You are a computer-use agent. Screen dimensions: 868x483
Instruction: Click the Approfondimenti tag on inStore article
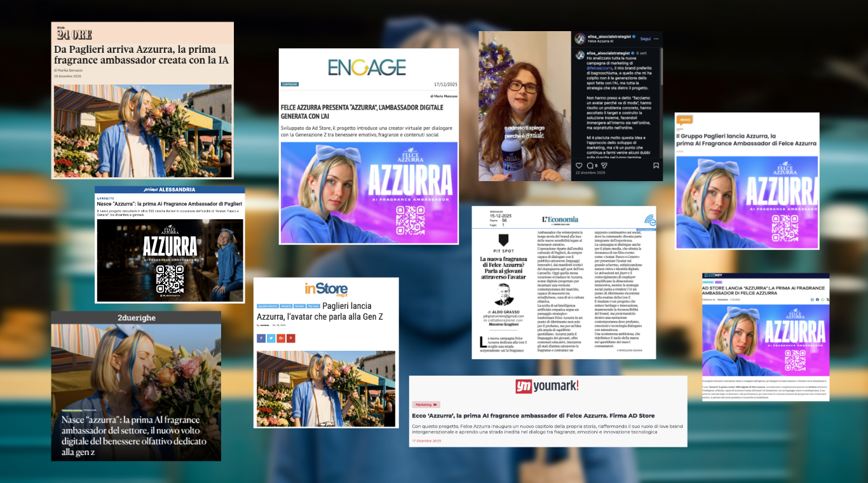pos(268,306)
